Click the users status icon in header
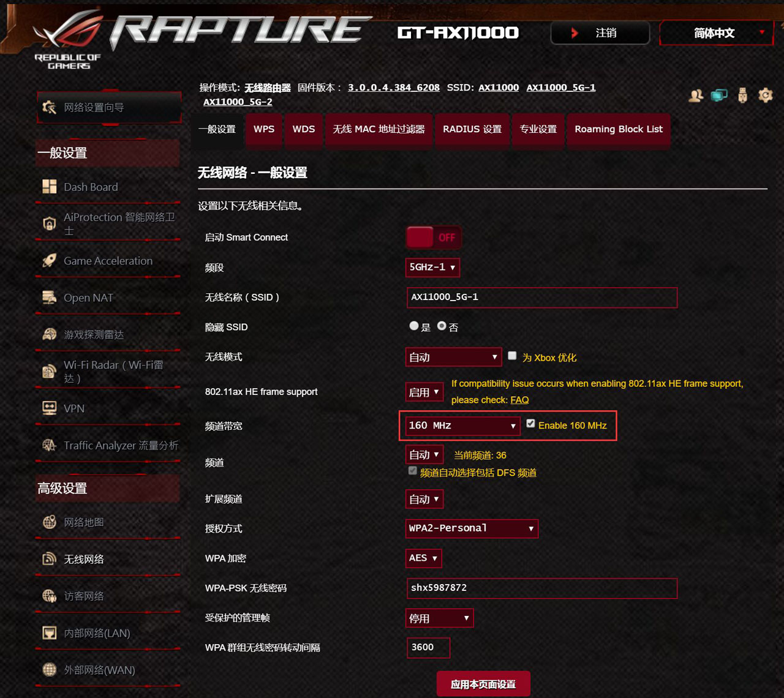The width and height of the screenshot is (784, 698). [x=696, y=96]
